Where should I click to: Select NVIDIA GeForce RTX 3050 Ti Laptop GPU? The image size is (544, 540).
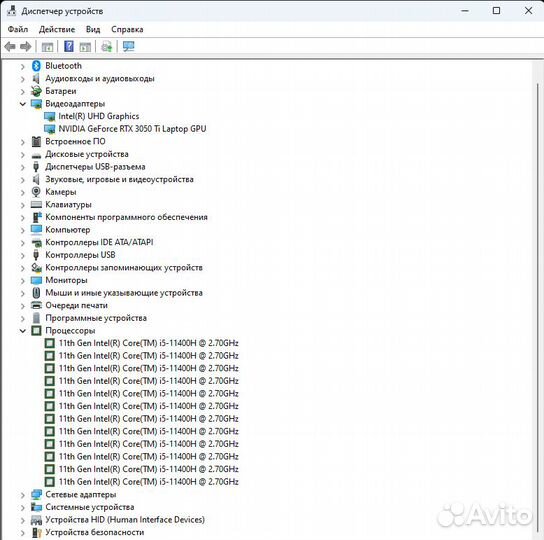click(132, 129)
